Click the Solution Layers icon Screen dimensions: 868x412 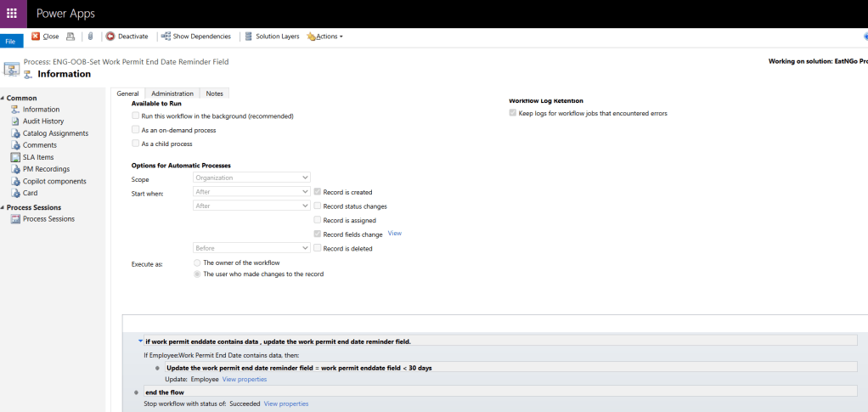[x=248, y=37]
